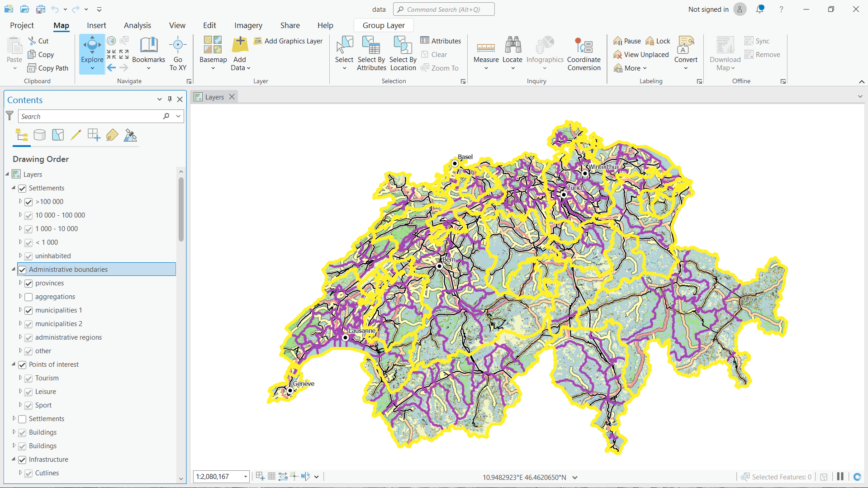Click the Add Graphics Layer button

tap(288, 41)
